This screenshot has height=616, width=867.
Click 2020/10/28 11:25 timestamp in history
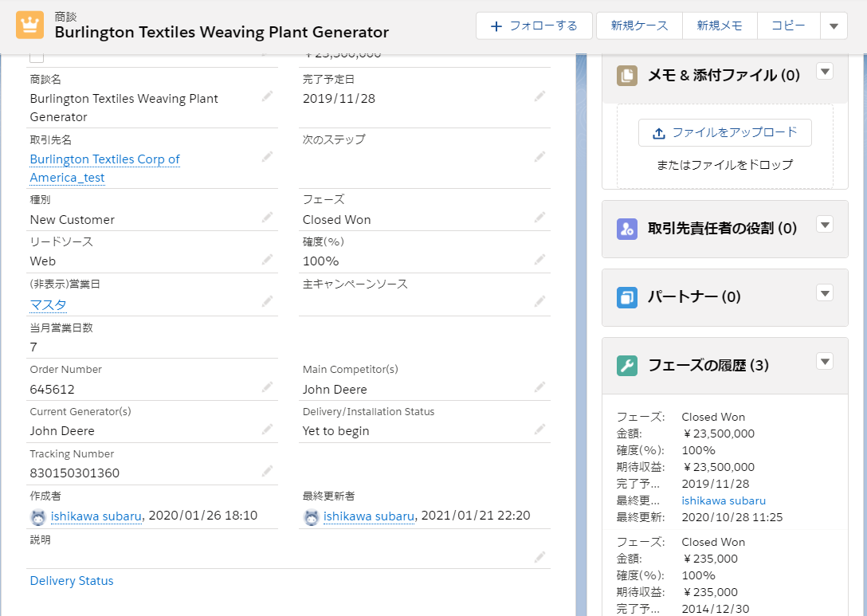click(x=732, y=517)
